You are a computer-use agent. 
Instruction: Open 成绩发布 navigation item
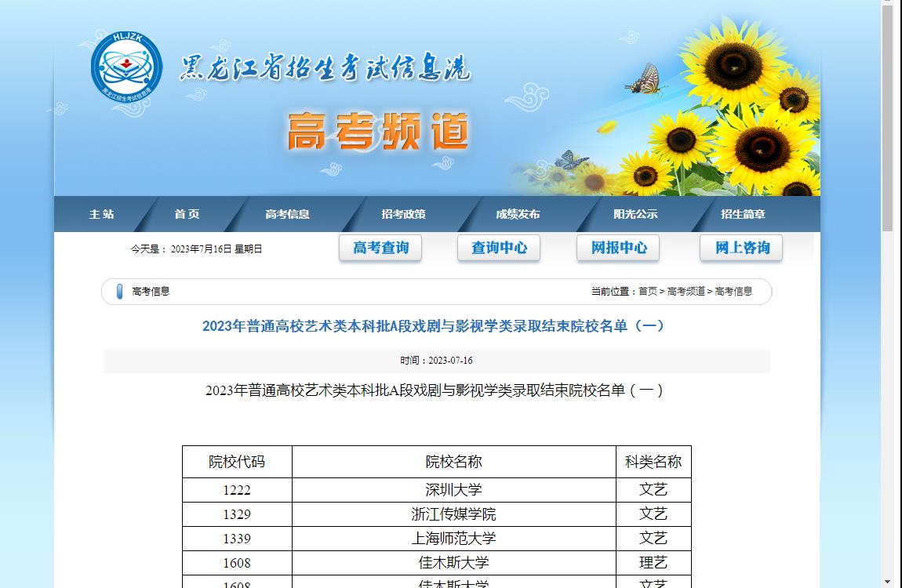(518, 214)
